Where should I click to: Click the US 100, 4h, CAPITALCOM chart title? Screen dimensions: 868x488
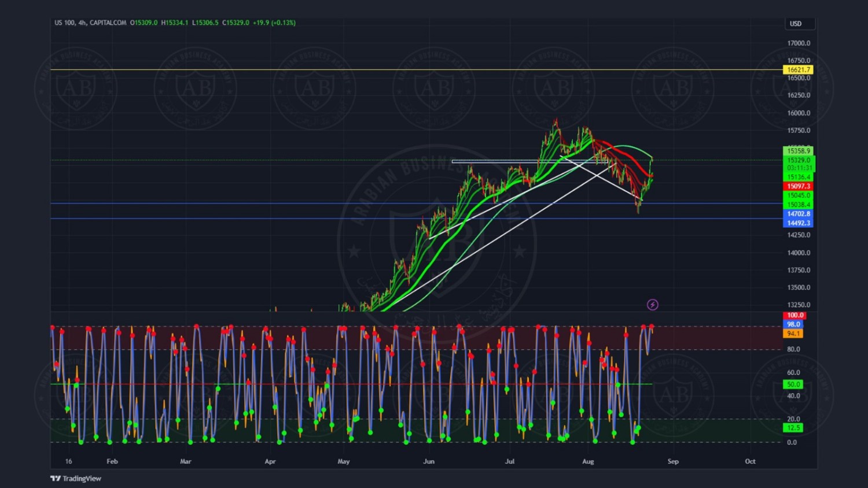click(90, 23)
